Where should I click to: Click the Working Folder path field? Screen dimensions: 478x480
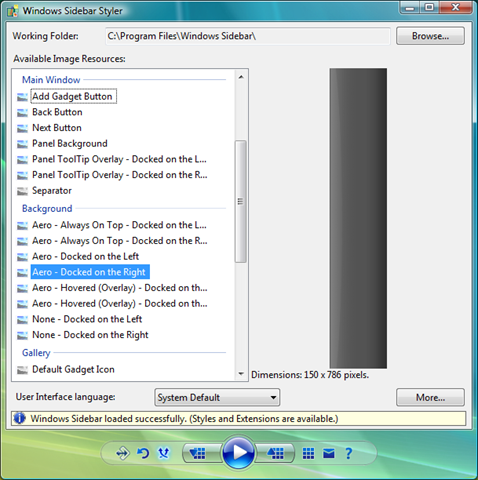pyautogui.click(x=248, y=36)
